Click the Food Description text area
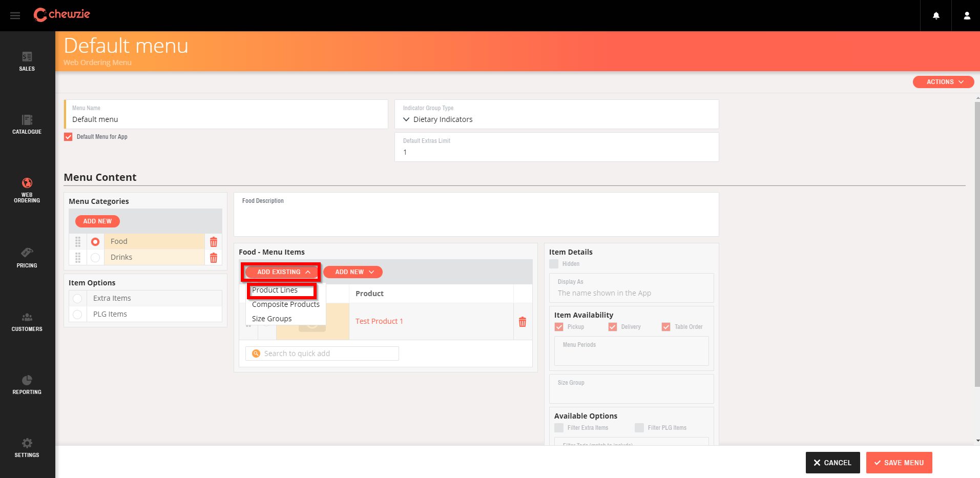Screen dimensions: 980x478 click(476, 214)
